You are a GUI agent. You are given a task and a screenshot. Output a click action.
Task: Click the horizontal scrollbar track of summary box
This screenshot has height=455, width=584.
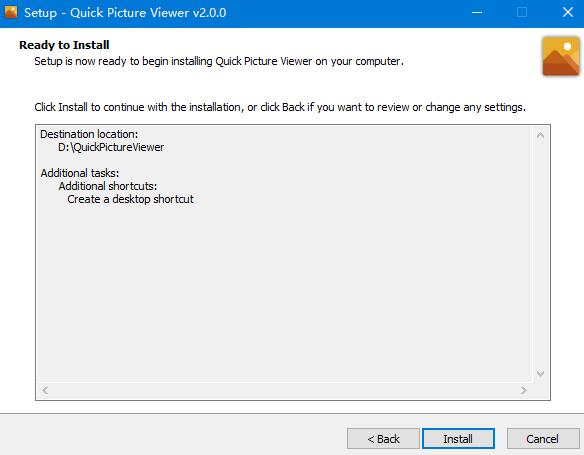pos(284,390)
